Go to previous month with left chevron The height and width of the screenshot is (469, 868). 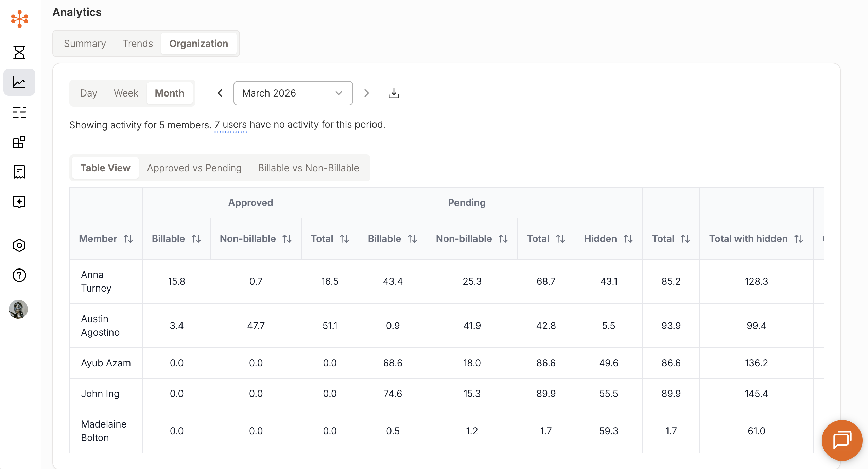click(x=220, y=93)
